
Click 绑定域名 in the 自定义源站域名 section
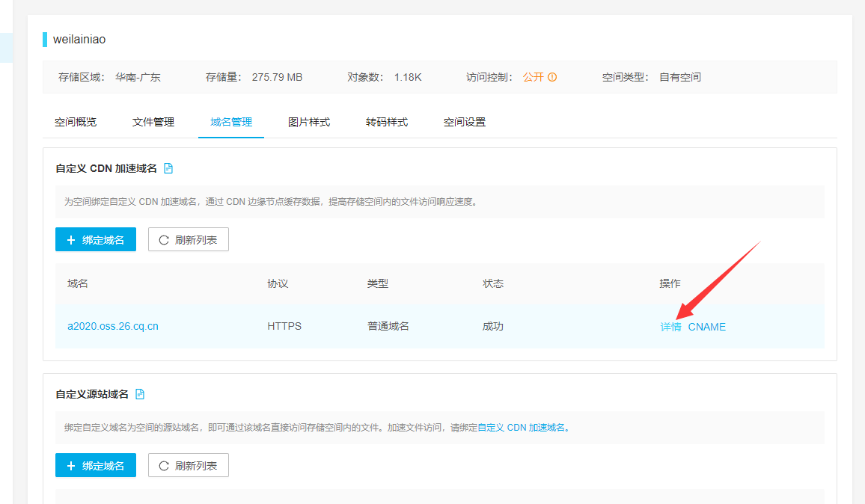click(96, 465)
